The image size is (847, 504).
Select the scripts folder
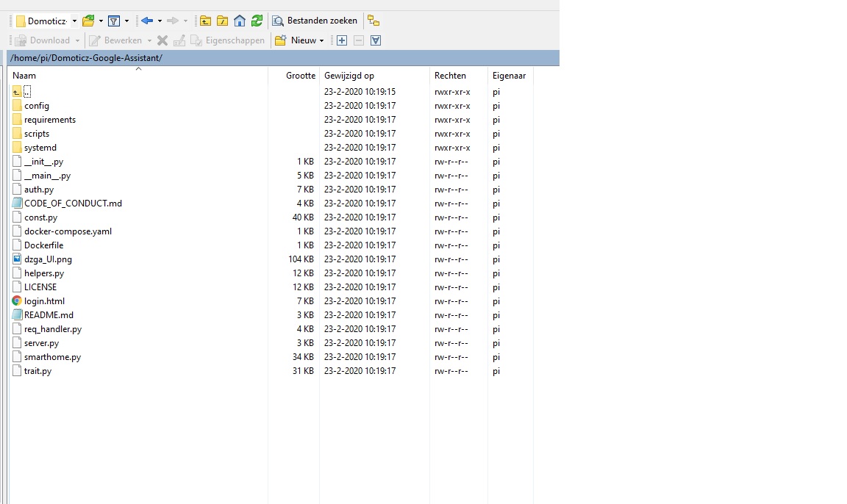click(x=37, y=134)
